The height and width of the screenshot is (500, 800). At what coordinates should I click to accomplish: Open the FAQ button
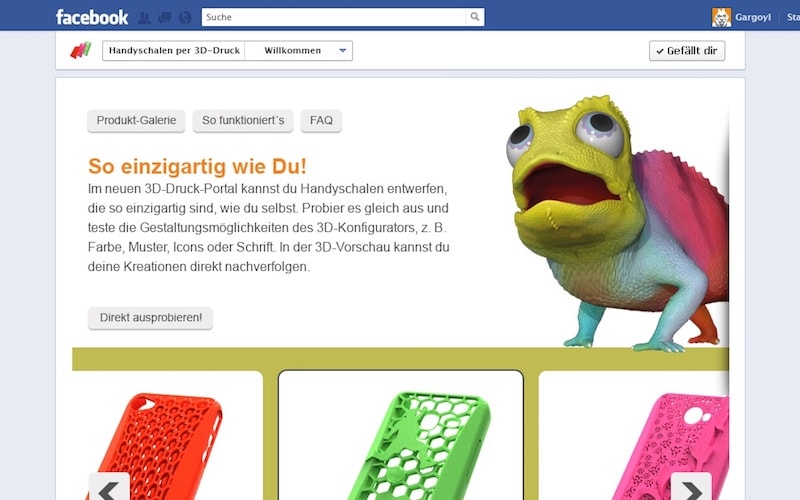pyautogui.click(x=321, y=121)
